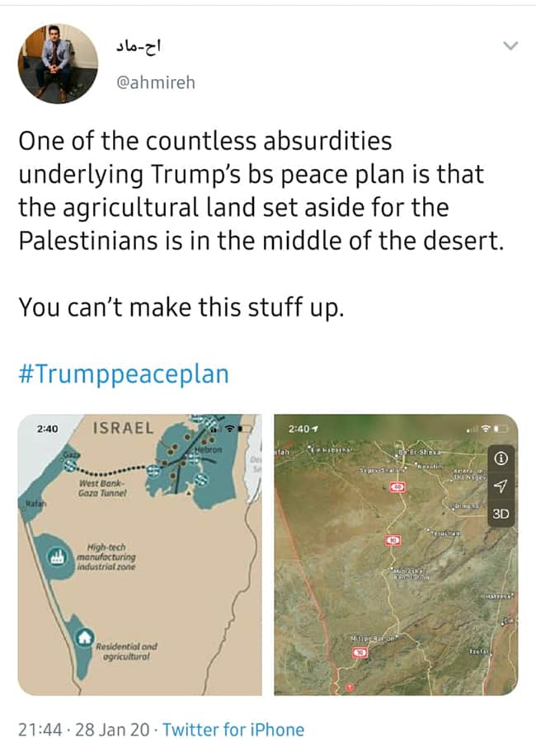Screen dimensions: 536x756
Task: Open the tweet options chevron menu
Action: coord(510,46)
